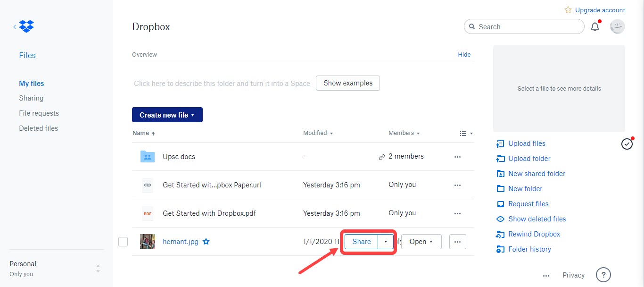Open the checklist circle icon
The height and width of the screenshot is (287, 644).
627,144
